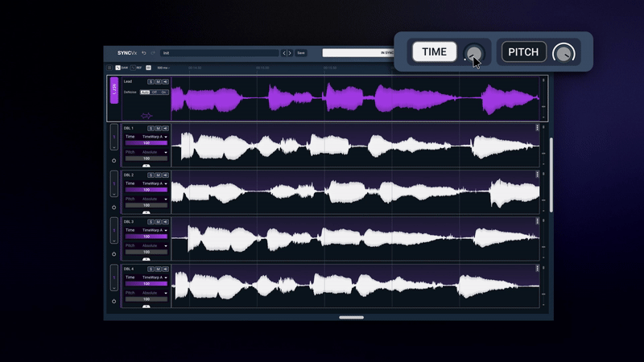644x362 pixels.
Task: Open the 500 ms dropdown
Action: pos(163,68)
